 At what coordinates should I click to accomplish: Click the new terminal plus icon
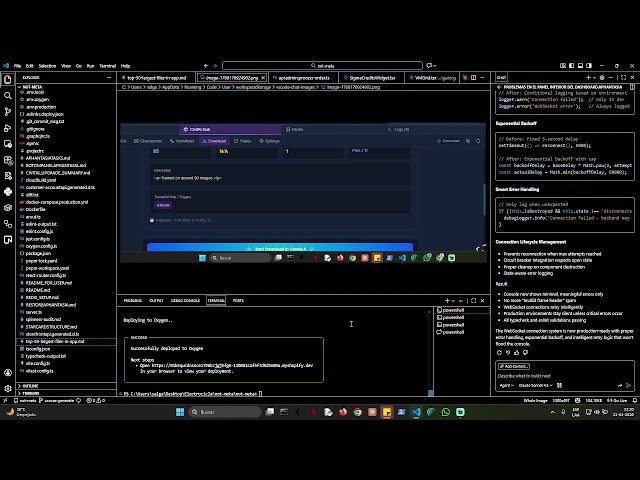point(447,300)
